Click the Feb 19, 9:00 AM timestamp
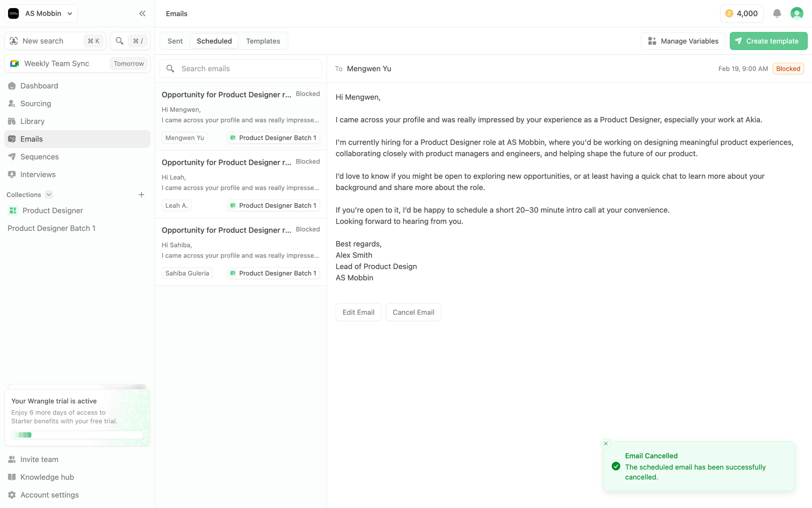This screenshot has width=812, height=508. tap(743, 69)
